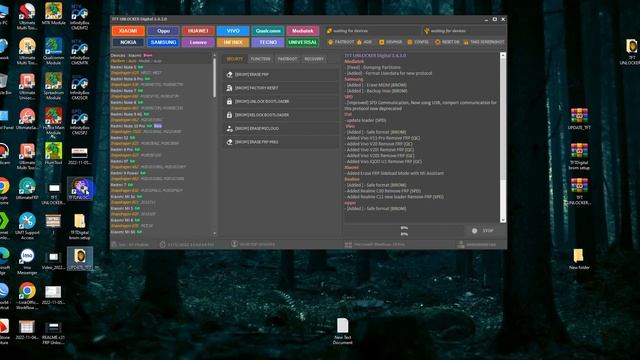Image resolution: width=640 pixels, height=360 pixels.
Task: Run the [BROM] FACTORY RESET action
Action: pos(280,88)
